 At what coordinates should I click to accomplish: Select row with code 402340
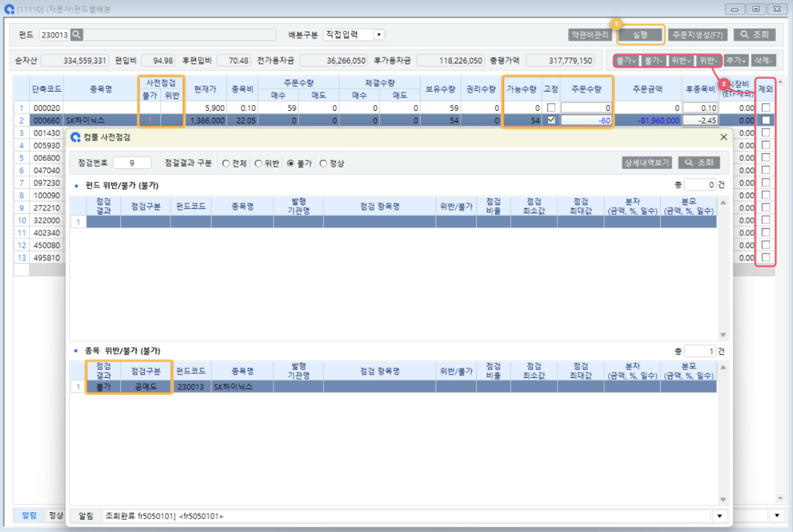(x=46, y=232)
